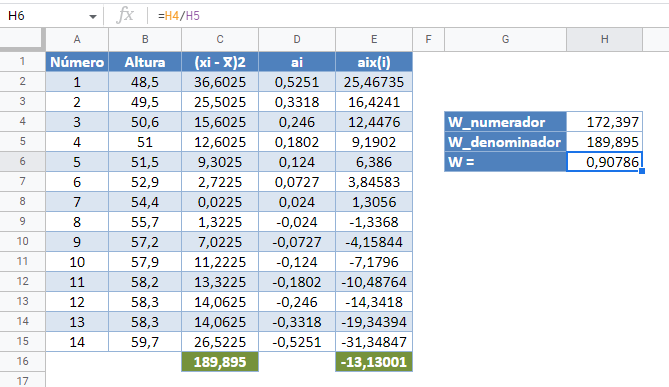Image resolution: width=669 pixels, height=387 pixels.
Task: Select row 1 header
Action: (x=22, y=62)
